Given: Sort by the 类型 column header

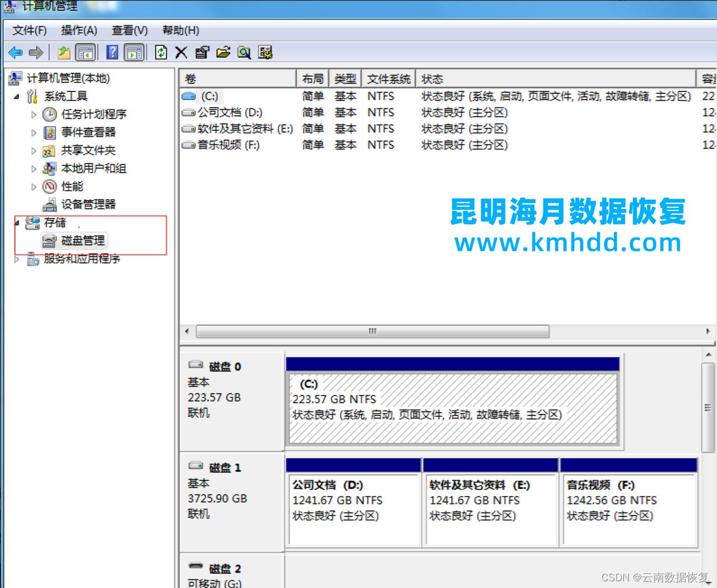Looking at the screenshot, I should [x=345, y=79].
